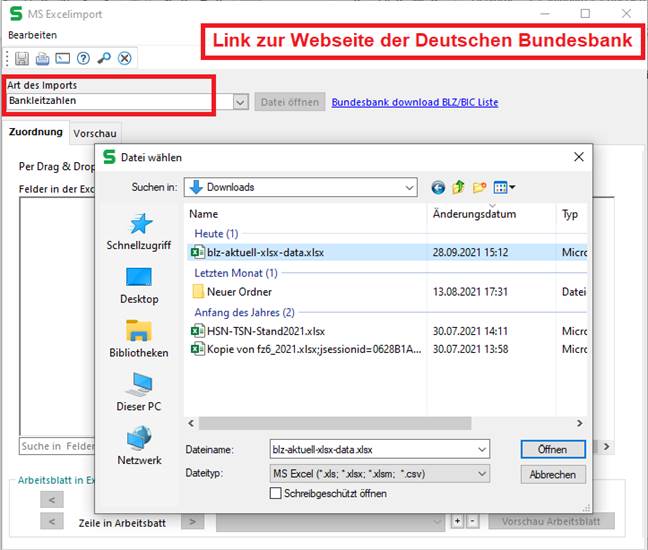Screen dimensions: 648x550
Task: Open the Bearbeiten menu
Action: (33, 34)
